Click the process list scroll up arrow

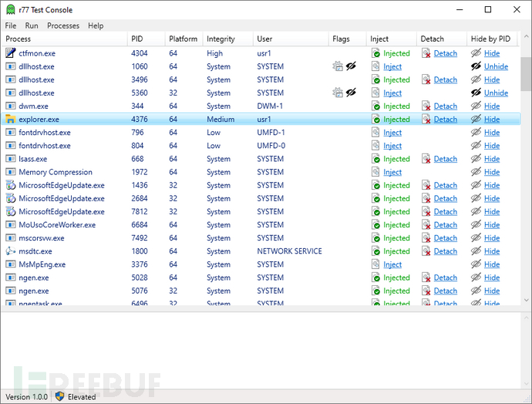tap(527, 36)
